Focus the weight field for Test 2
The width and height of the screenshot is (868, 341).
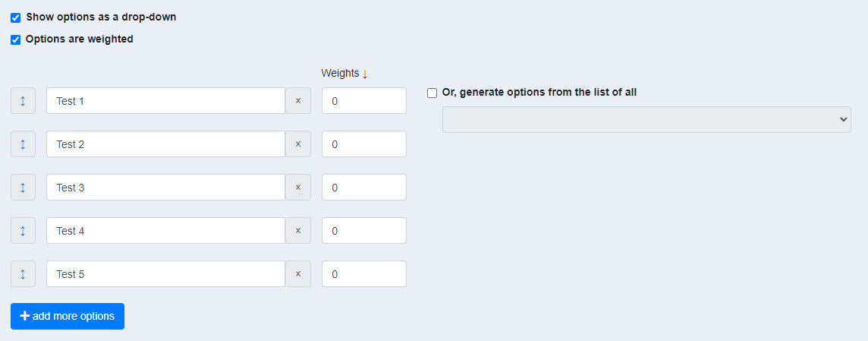[x=364, y=144]
